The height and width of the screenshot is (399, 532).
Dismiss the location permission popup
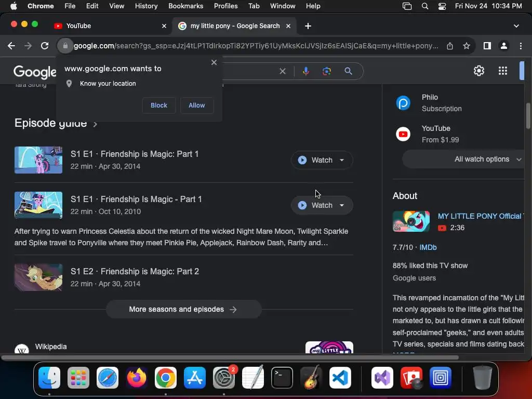coord(214,62)
